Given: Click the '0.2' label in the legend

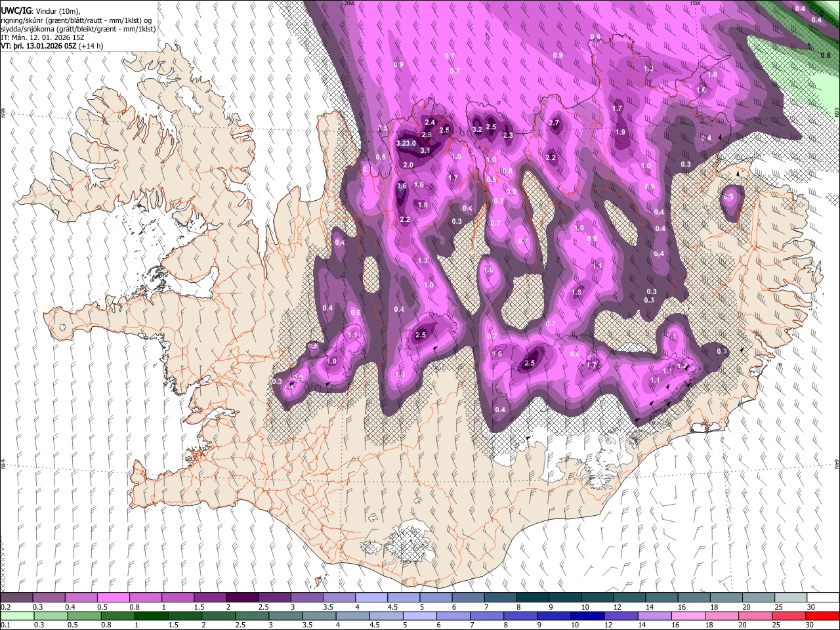Looking at the screenshot, I should click(x=5, y=607).
